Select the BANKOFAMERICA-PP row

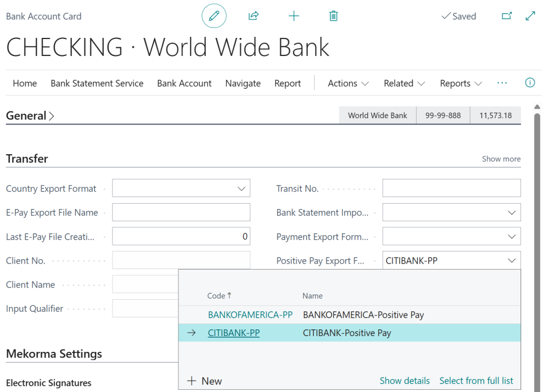tap(250, 315)
